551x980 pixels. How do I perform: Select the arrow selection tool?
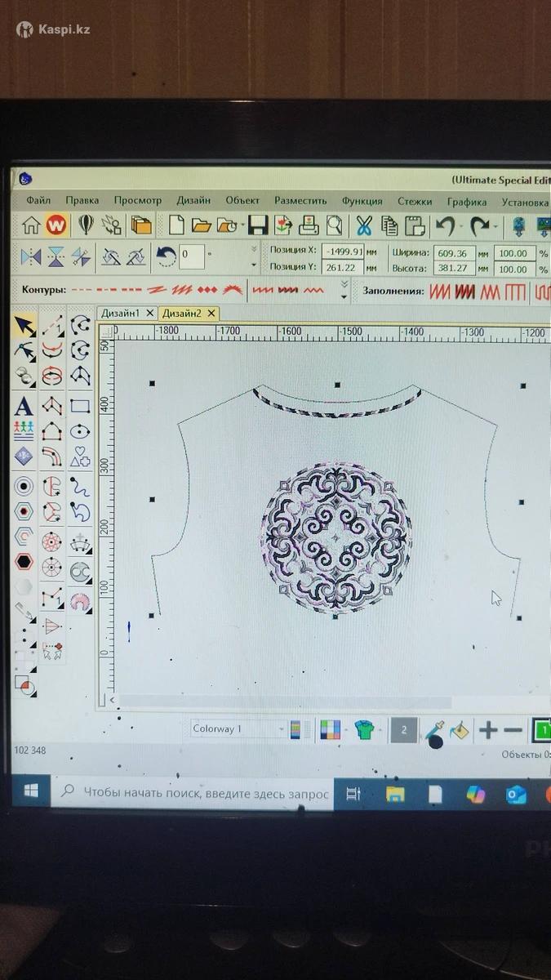[x=24, y=327]
